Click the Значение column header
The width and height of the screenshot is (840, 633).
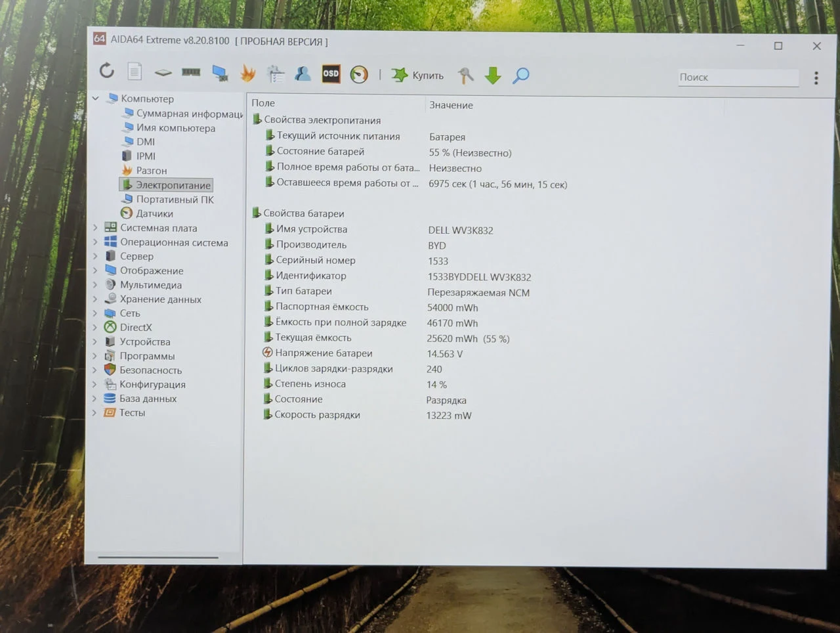click(x=451, y=105)
